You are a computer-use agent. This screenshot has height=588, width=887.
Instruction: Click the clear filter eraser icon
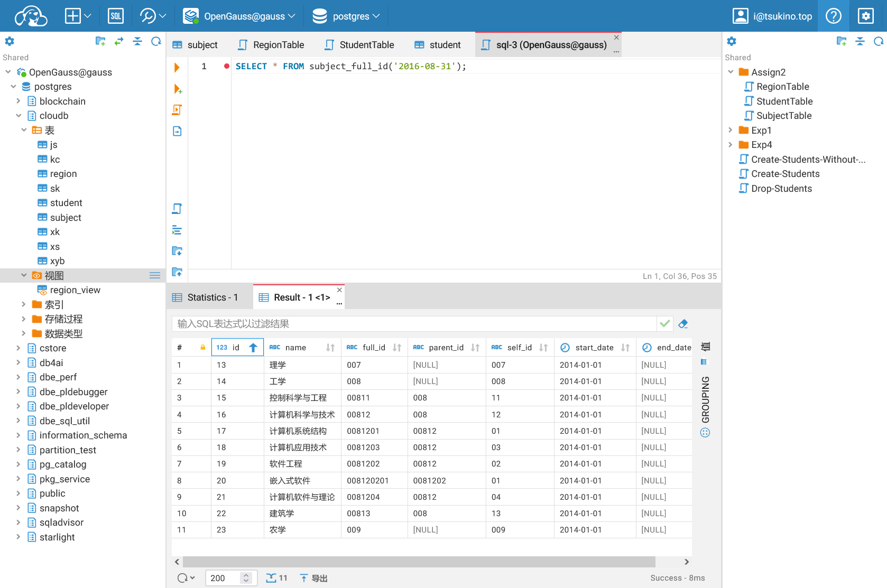[x=683, y=324]
